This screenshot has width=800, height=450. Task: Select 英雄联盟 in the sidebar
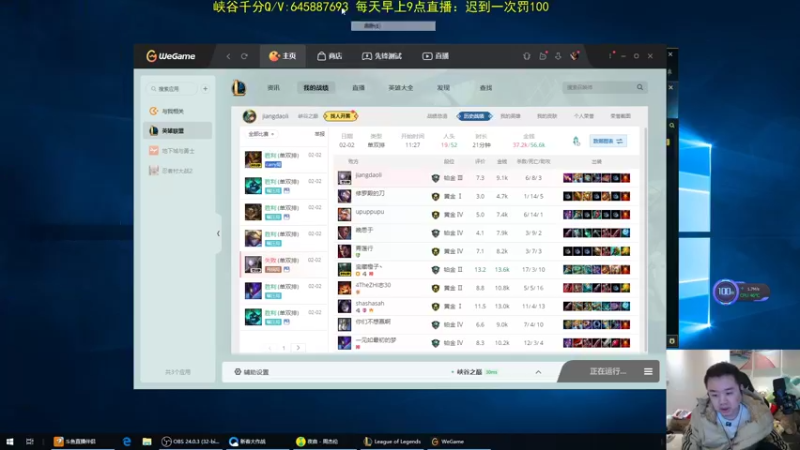coord(178,131)
